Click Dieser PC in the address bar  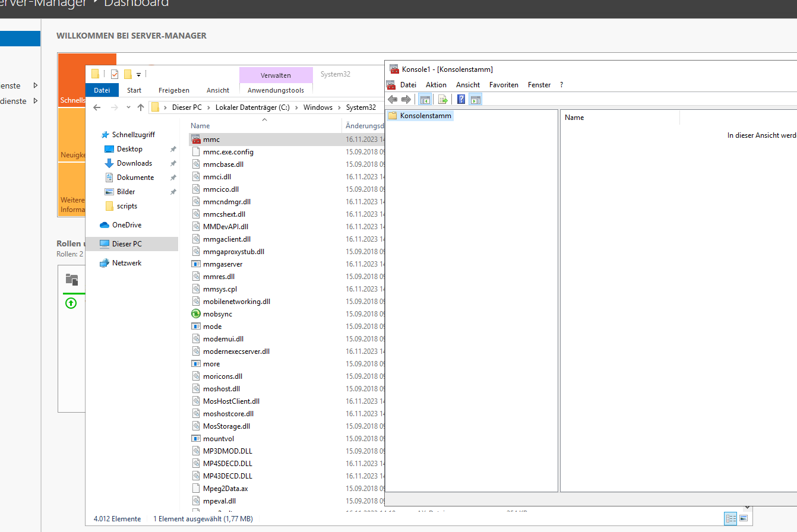(x=187, y=107)
